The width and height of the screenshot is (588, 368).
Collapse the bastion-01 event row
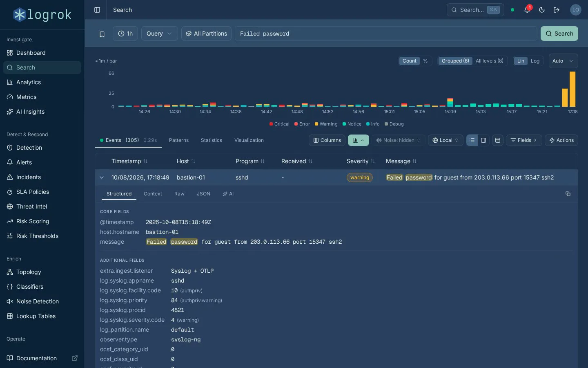pyautogui.click(x=102, y=177)
